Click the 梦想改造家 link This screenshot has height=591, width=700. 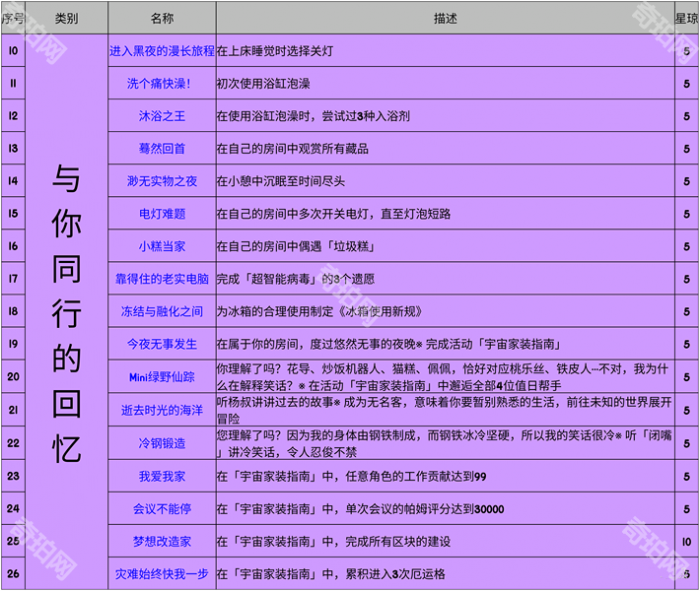tap(161, 541)
